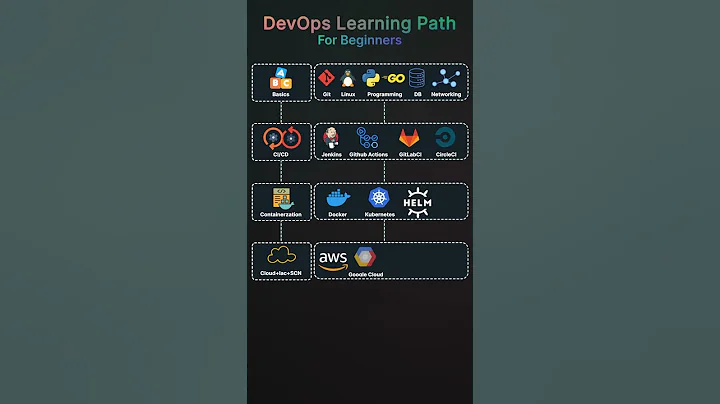Click the 'Cloud+Iac+SCN' label text
The height and width of the screenshot is (404, 720).
tap(281, 273)
